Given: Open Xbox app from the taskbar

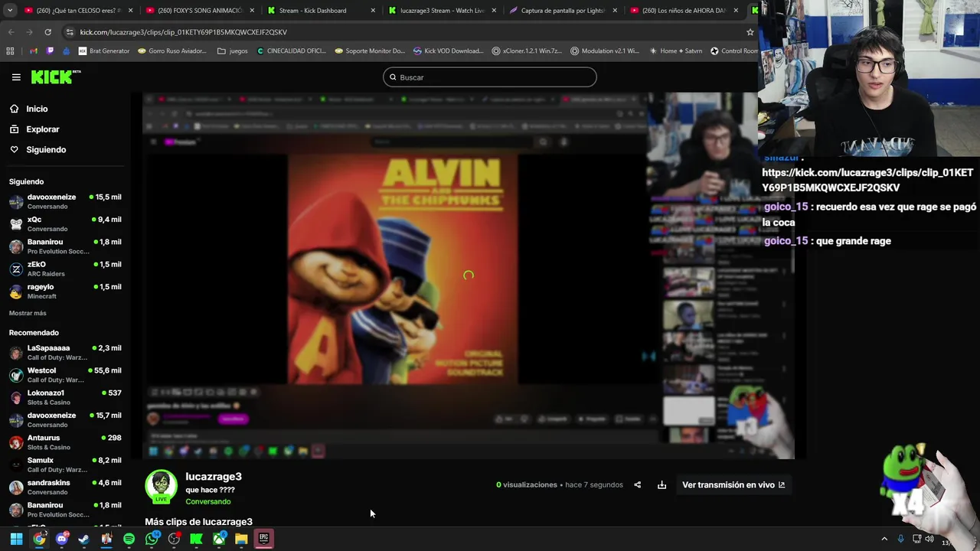Looking at the screenshot, I should tap(219, 539).
